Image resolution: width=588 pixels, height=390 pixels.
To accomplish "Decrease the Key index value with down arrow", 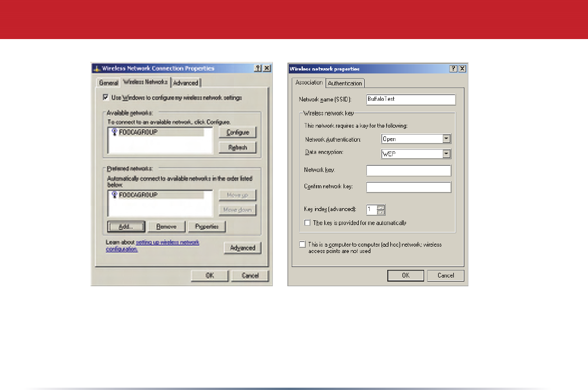I will (x=380, y=212).
